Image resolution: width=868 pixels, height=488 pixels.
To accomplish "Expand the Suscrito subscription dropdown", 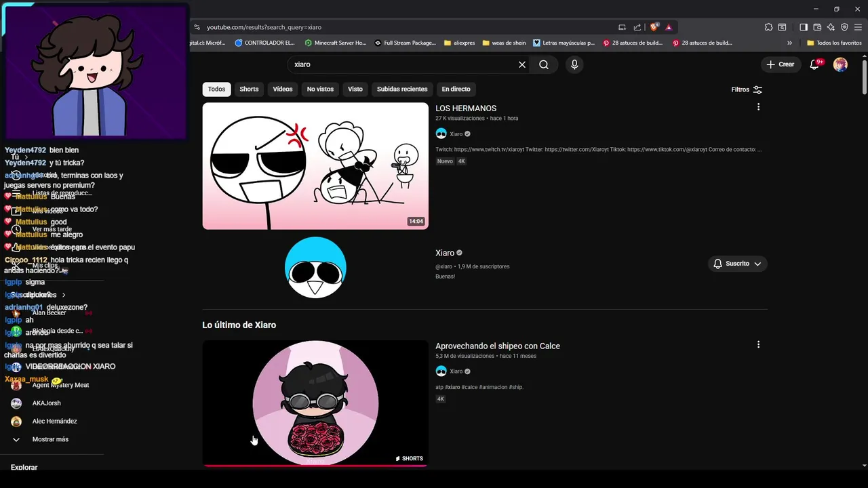I will [737, 264].
